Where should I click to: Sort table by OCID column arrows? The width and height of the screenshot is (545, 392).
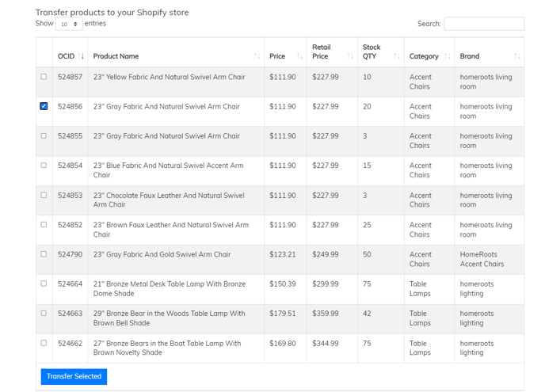point(81,56)
